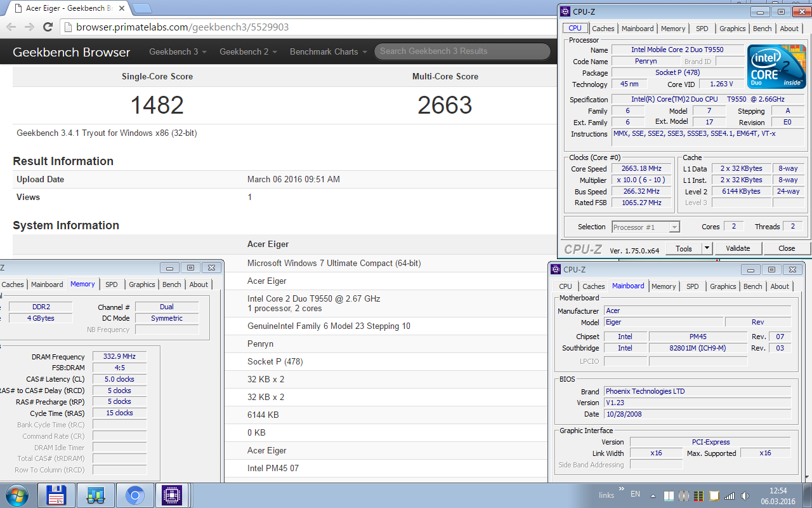812x508 pixels.
Task: Select CPU tab in Mainboard CPU-Z window
Action: tap(565, 286)
